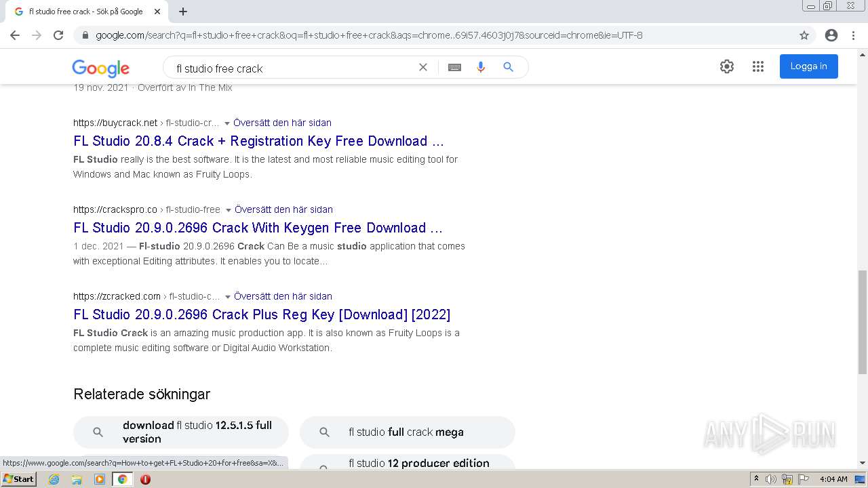Switch to Chrome in the taskbar
This screenshot has width=868, height=488.
122,479
